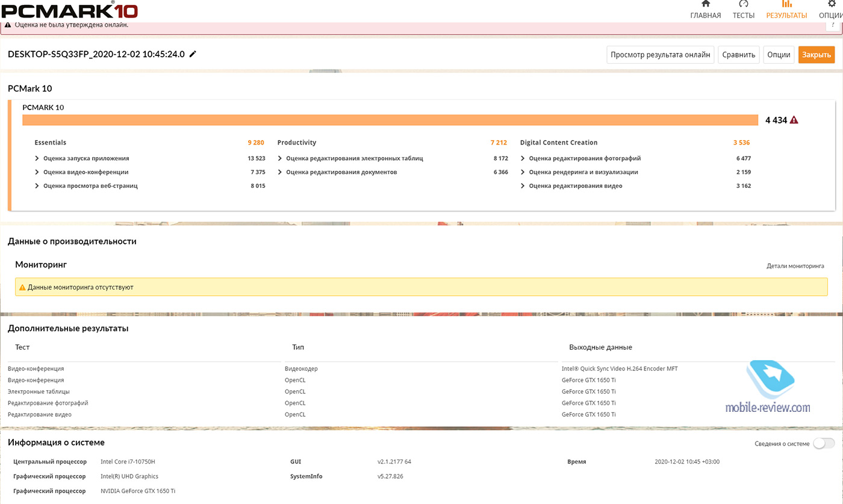Image resolution: width=843 pixels, height=504 pixels.
Task: Click Intel(R) UHD Graphics value
Action: click(x=129, y=476)
